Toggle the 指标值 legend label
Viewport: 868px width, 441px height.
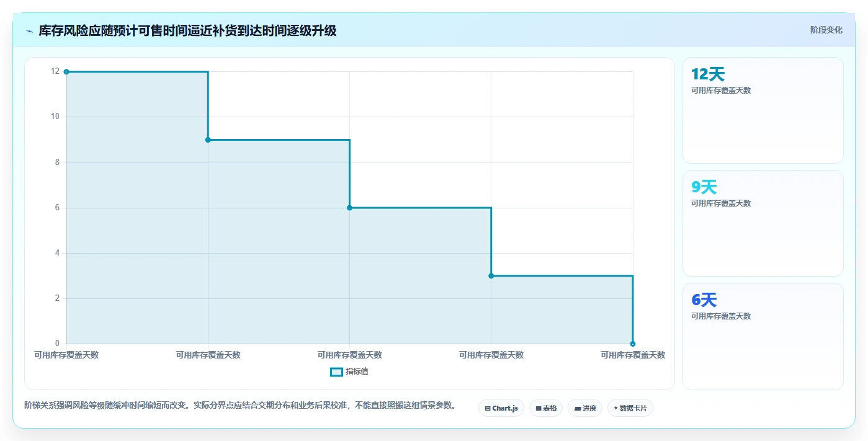click(357, 372)
